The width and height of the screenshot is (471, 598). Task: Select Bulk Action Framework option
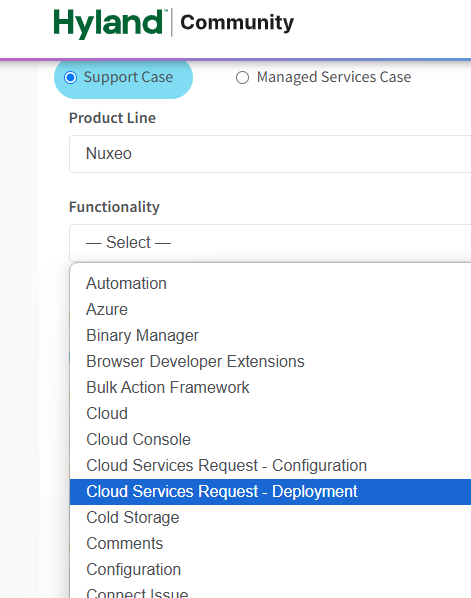tap(270, 387)
